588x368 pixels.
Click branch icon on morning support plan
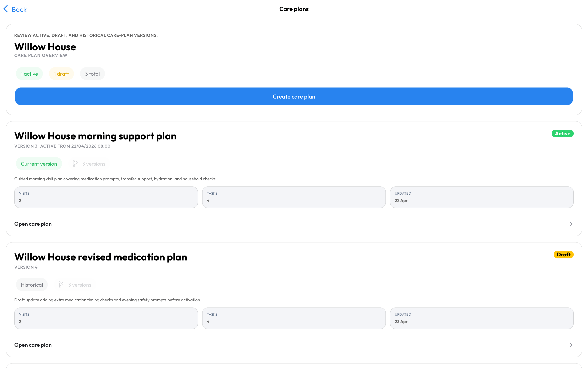(x=75, y=164)
